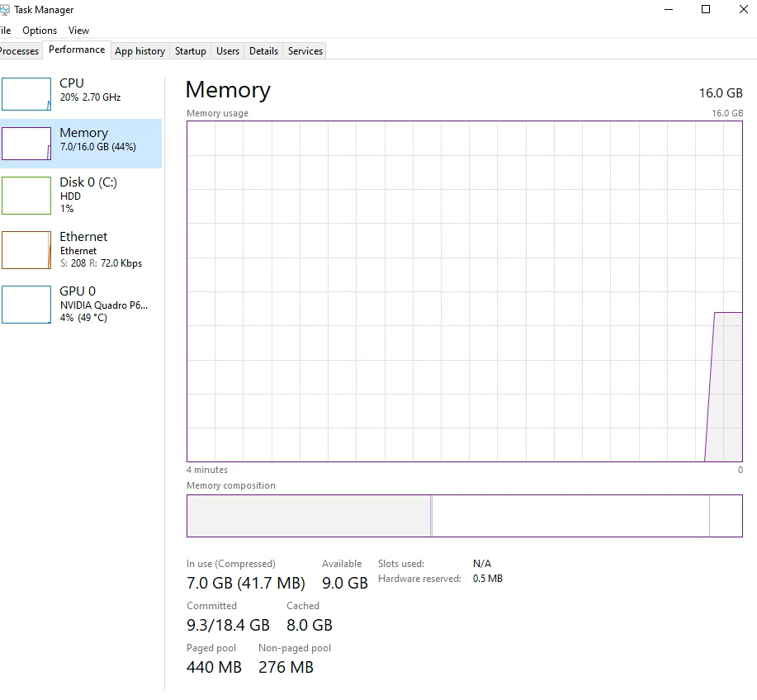Open the Users tab
Image resolution: width=757 pixels, height=700 pixels.
point(227,51)
